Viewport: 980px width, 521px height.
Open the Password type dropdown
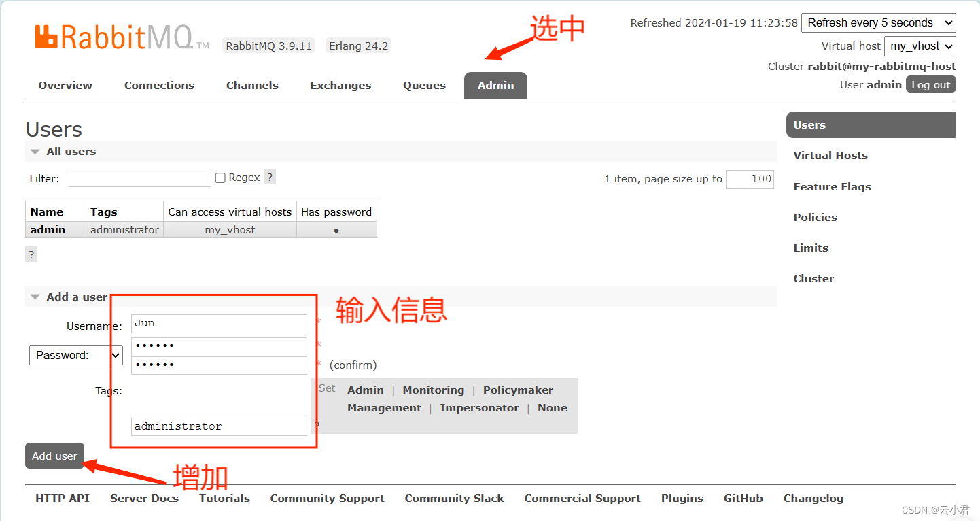pos(75,355)
